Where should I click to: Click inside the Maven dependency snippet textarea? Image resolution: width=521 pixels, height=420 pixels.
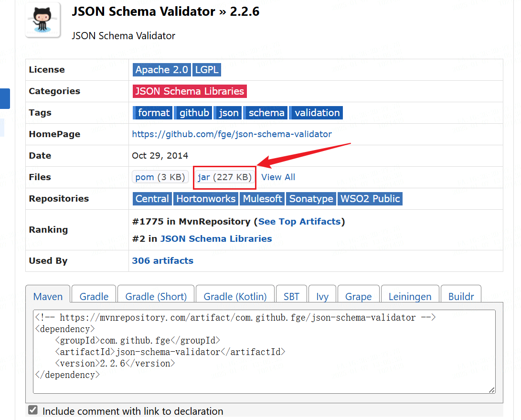click(264, 352)
